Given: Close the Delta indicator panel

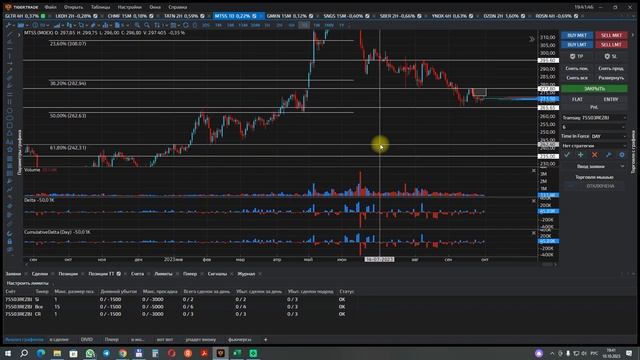Looking at the screenshot, I should 533,201.
